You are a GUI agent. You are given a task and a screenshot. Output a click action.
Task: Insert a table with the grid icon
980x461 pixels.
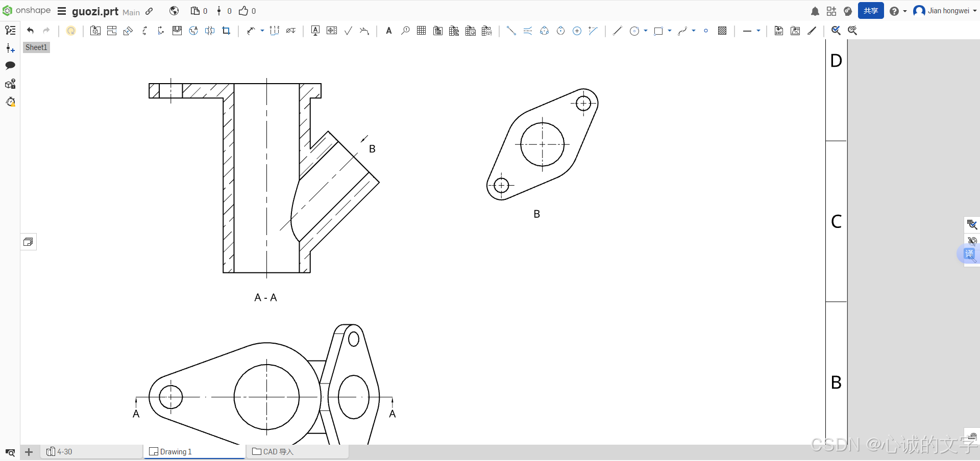tap(421, 31)
